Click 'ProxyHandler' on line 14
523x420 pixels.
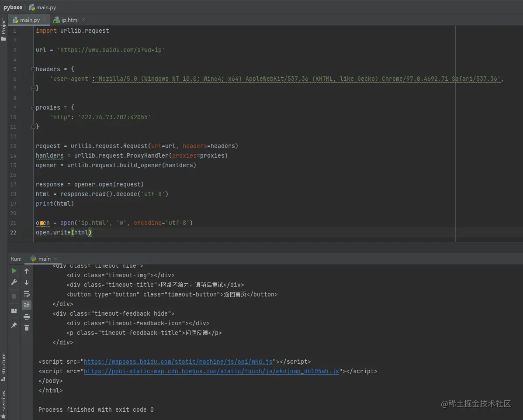[147, 156]
